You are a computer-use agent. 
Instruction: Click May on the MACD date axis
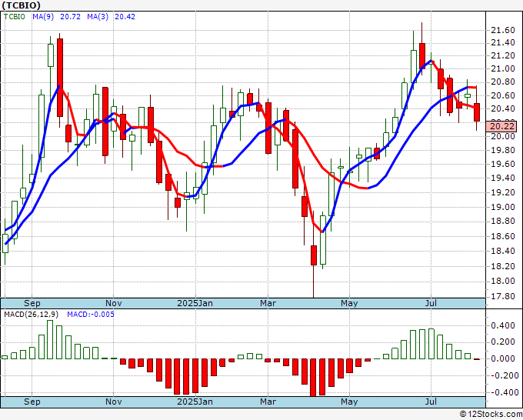pyautogui.click(x=349, y=402)
